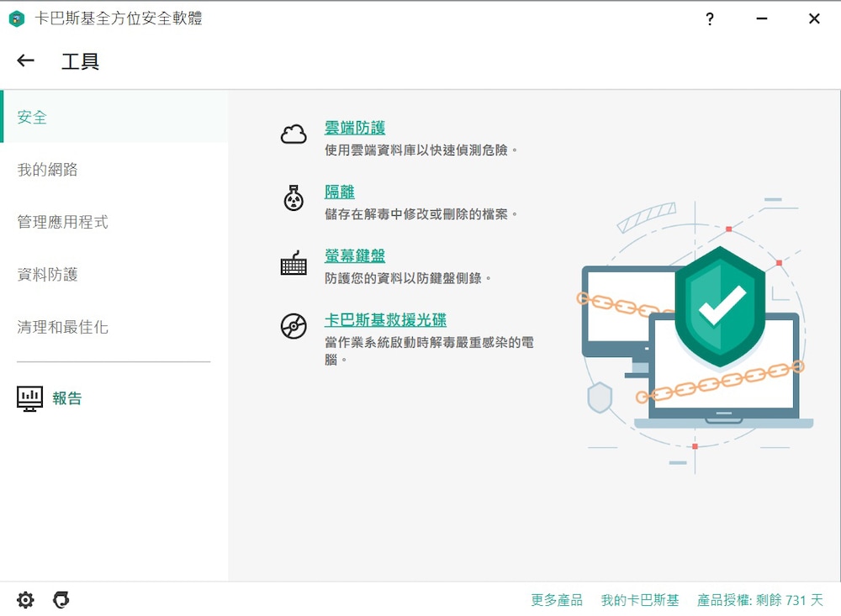Close the Kaspersky window
841x616 pixels.
click(x=814, y=18)
